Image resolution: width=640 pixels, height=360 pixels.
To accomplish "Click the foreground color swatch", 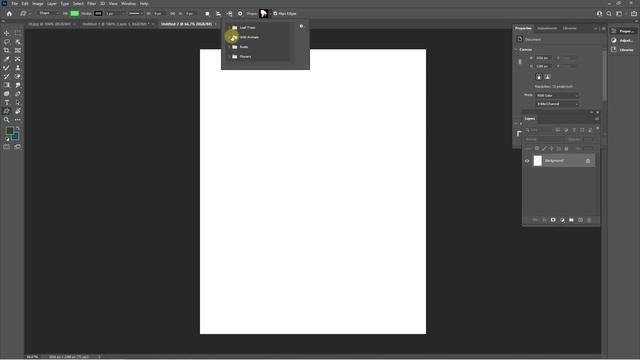I will pyautogui.click(x=9, y=131).
